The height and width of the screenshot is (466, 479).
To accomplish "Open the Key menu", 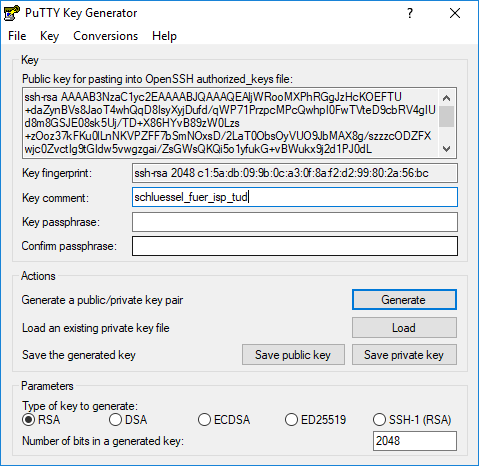I will click(49, 36).
